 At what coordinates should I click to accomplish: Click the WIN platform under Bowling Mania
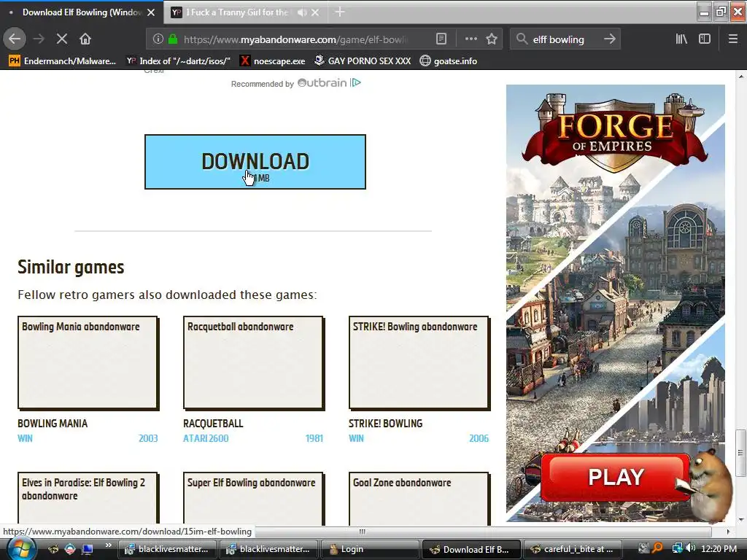pyautogui.click(x=26, y=438)
